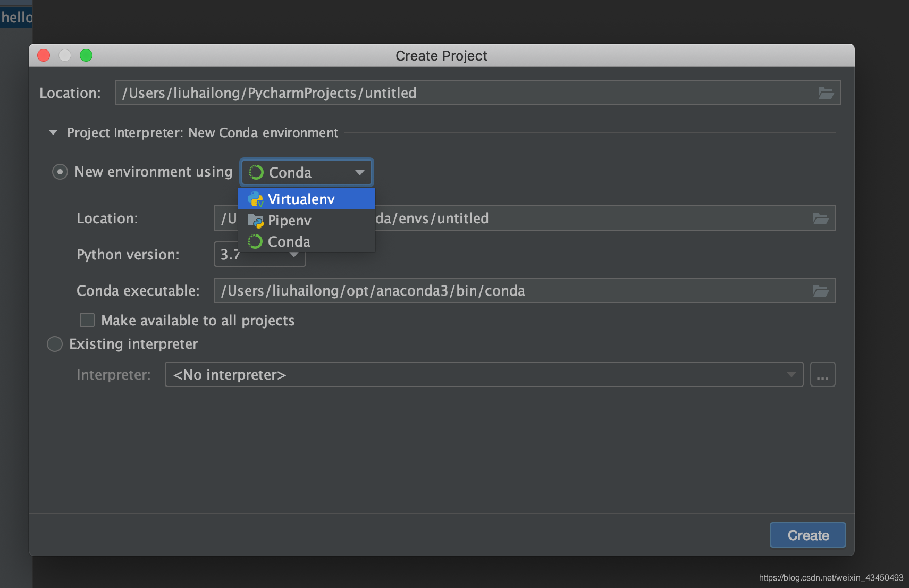The width and height of the screenshot is (909, 588).
Task: Browse folder for Conda environment location
Action: 821,219
